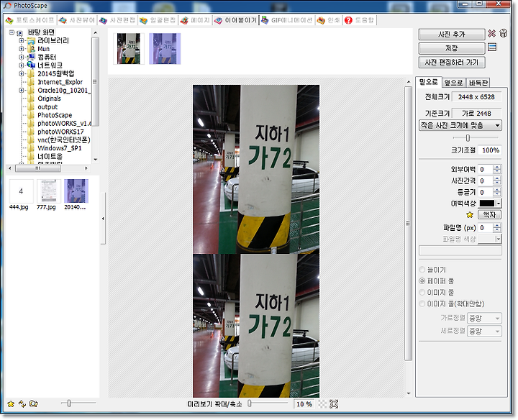Screen dimensions: 518x420
Task: Open the 작은 사진 크기에 맞춤 dropdown
Action: coord(460,125)
